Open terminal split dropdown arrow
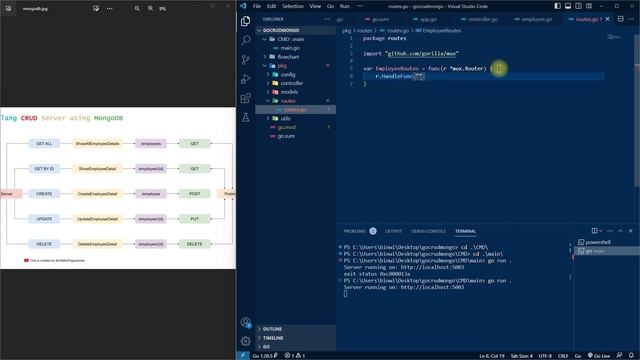 [600, 231]
